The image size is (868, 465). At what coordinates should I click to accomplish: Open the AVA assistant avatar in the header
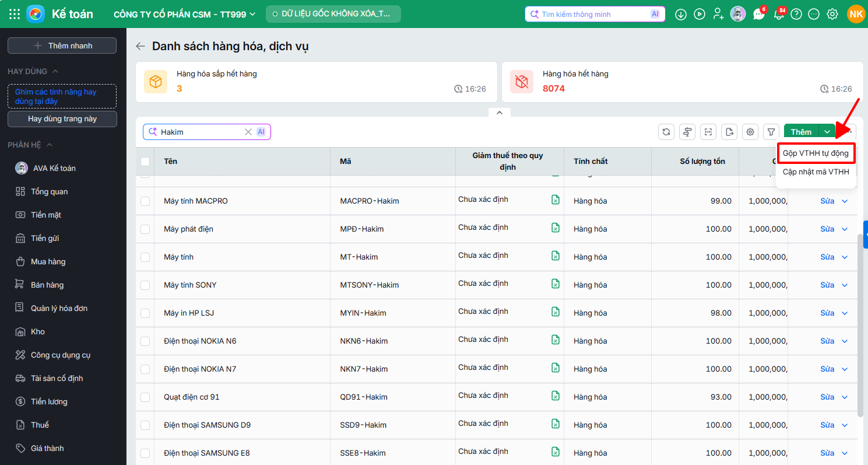[x=738, y=14]
